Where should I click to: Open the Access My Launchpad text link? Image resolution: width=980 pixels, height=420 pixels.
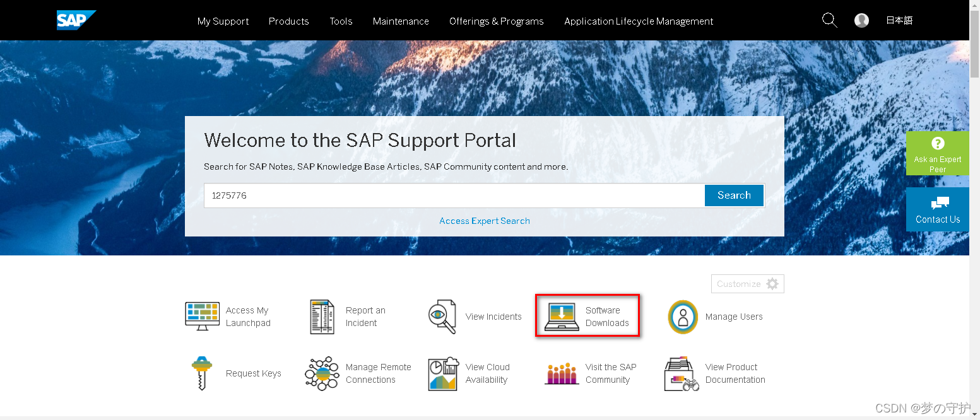point(248,317)
